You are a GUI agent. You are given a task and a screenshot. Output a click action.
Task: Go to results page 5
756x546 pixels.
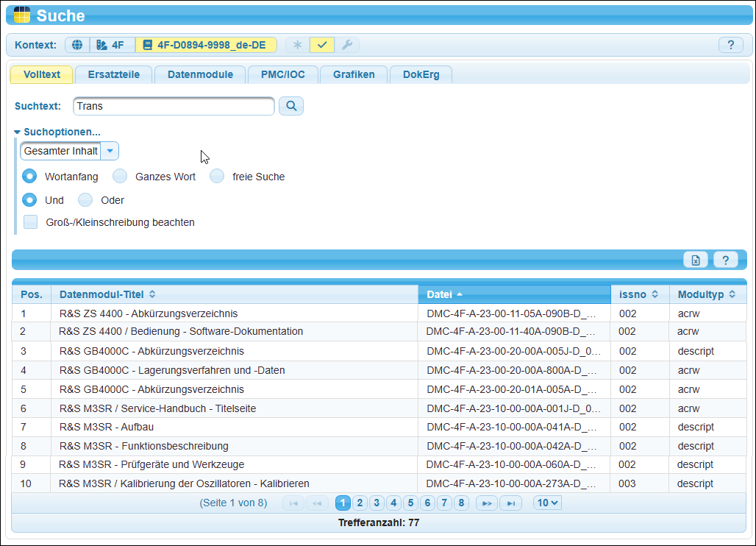[410, 503]
